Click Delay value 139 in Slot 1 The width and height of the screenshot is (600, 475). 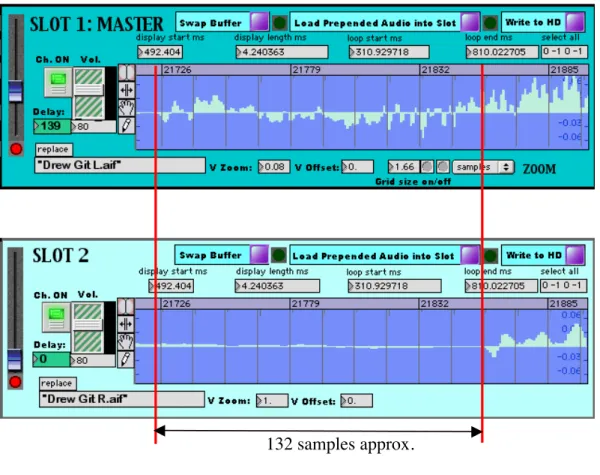click(x=52, y=126)
